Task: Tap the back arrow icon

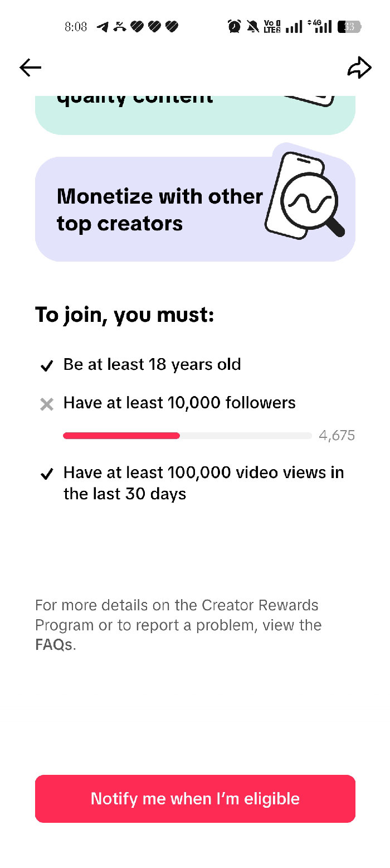Action: 31,67
